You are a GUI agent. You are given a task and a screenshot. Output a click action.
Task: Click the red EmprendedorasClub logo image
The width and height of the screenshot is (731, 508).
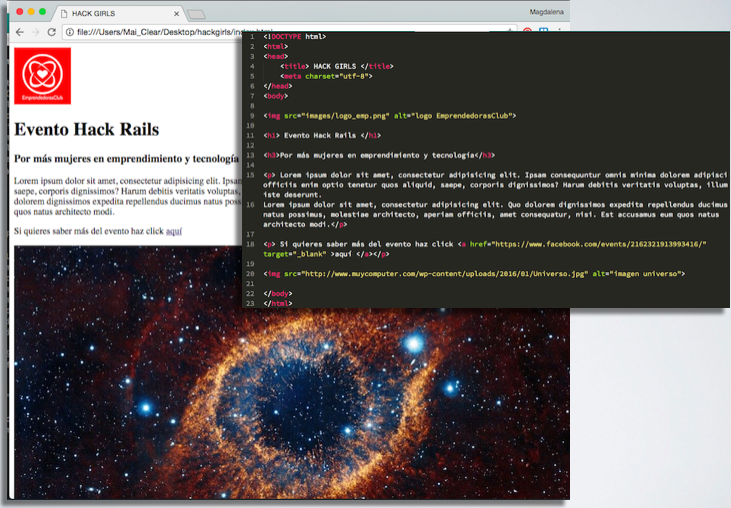pyautogui.click(x=42, y=76)
